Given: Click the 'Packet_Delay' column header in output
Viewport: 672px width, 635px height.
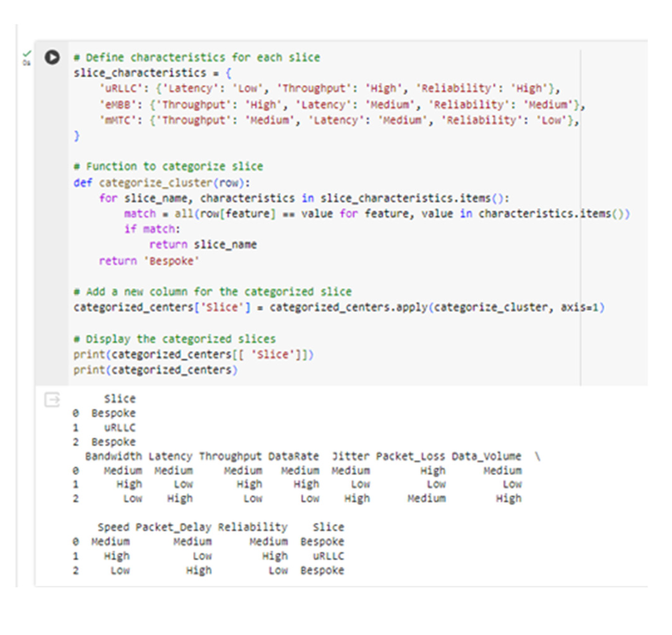Looking at the screenshot, I should 173,527.
